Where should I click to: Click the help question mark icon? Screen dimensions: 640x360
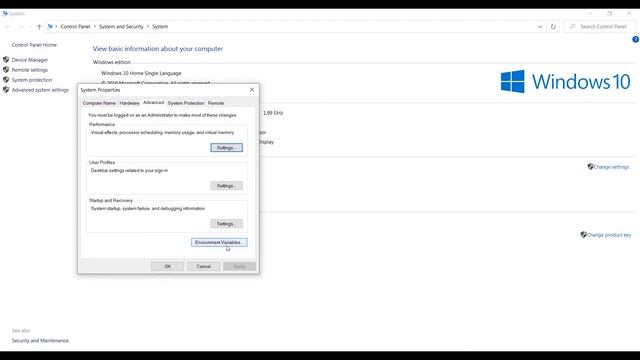click(x=636, y=40)
